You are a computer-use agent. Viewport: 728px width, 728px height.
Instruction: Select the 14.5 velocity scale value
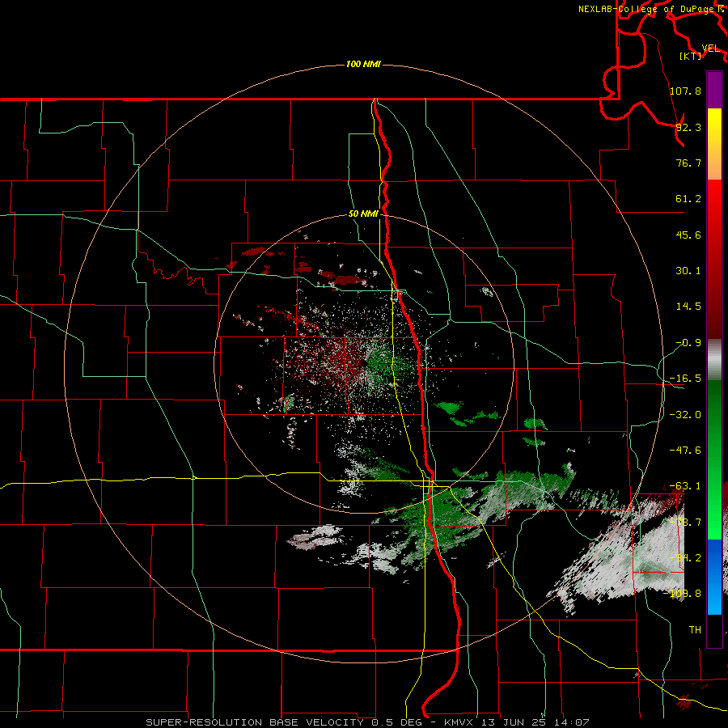pos(688,307)
